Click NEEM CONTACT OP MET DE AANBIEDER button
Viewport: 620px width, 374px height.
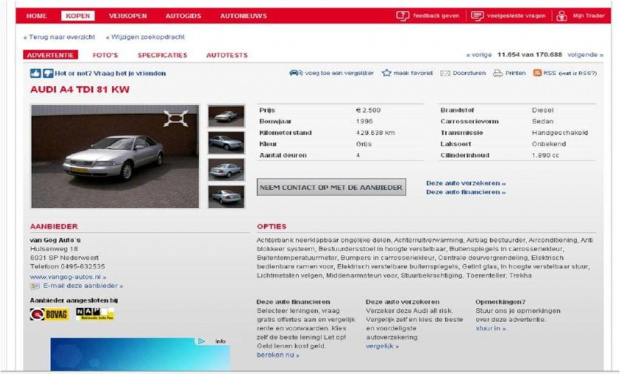pyautogui.click(x=331, y=187)
